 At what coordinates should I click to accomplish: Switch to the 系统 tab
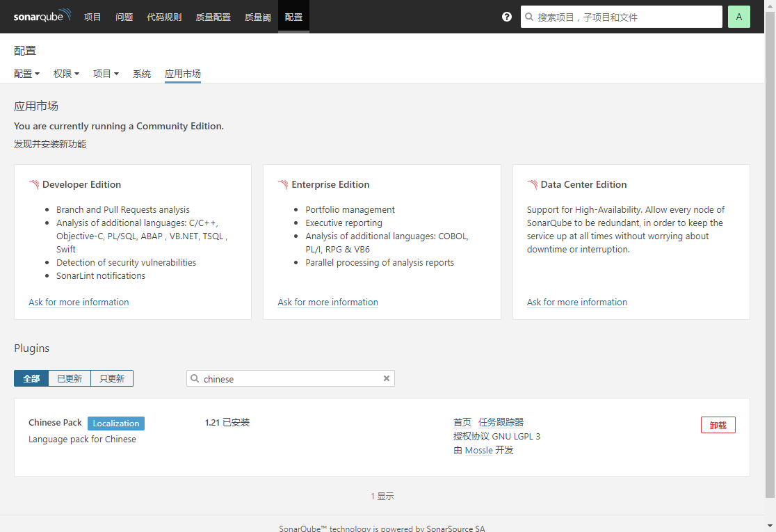(x=142, y=74)
